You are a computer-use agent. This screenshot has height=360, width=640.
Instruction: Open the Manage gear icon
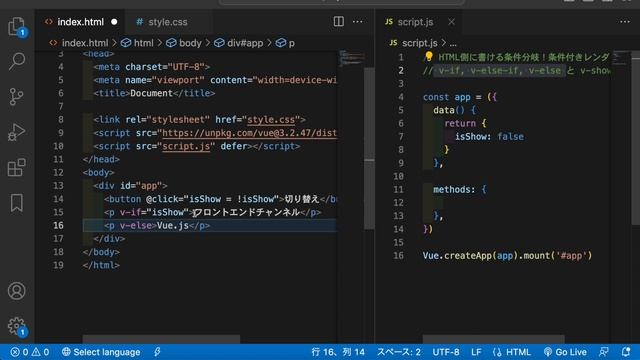click(17, 327)
